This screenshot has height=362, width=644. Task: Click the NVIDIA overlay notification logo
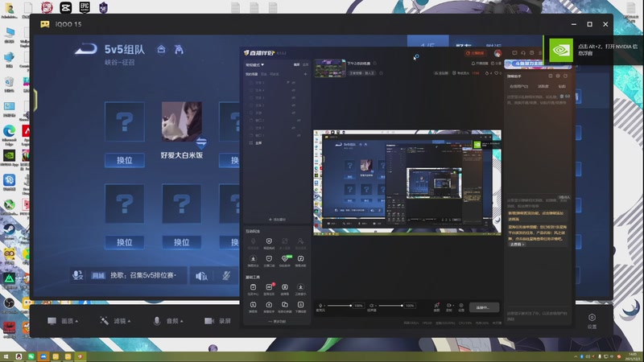click(560, 50)
